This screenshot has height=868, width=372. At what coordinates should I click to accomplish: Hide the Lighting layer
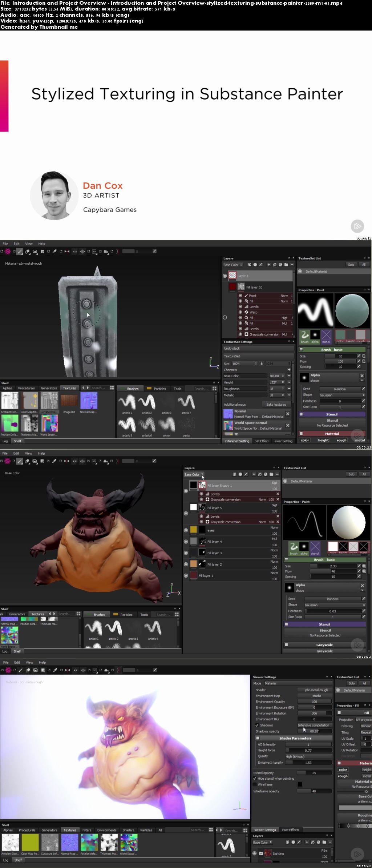click(x=255, y=853)
